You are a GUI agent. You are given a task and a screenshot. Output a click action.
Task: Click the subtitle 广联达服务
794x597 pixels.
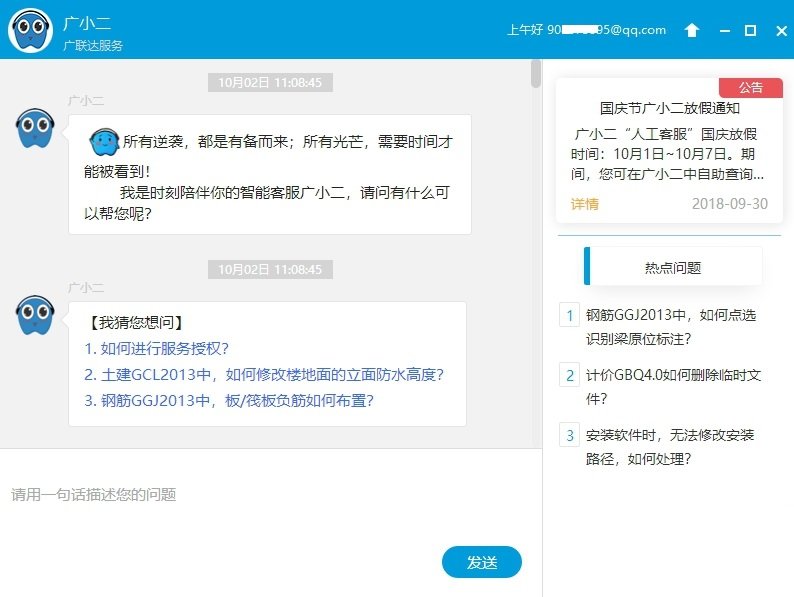pyautogui.click(x=93, y=46)
